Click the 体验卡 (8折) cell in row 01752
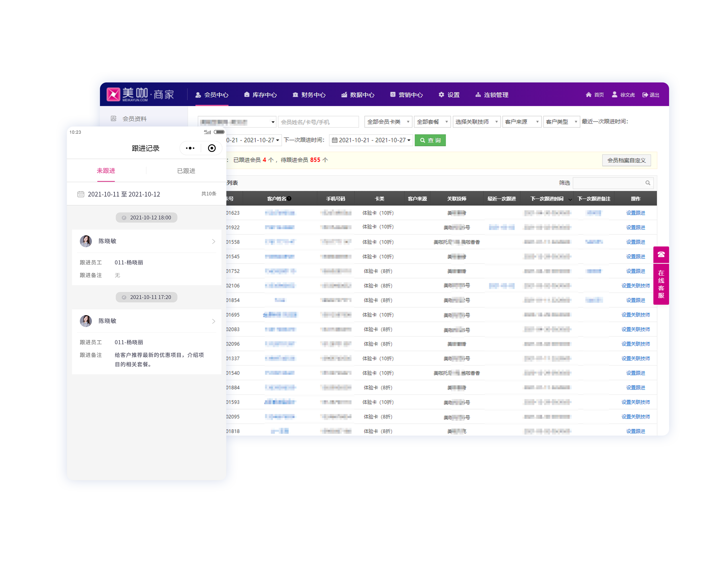 pos(378,271)
